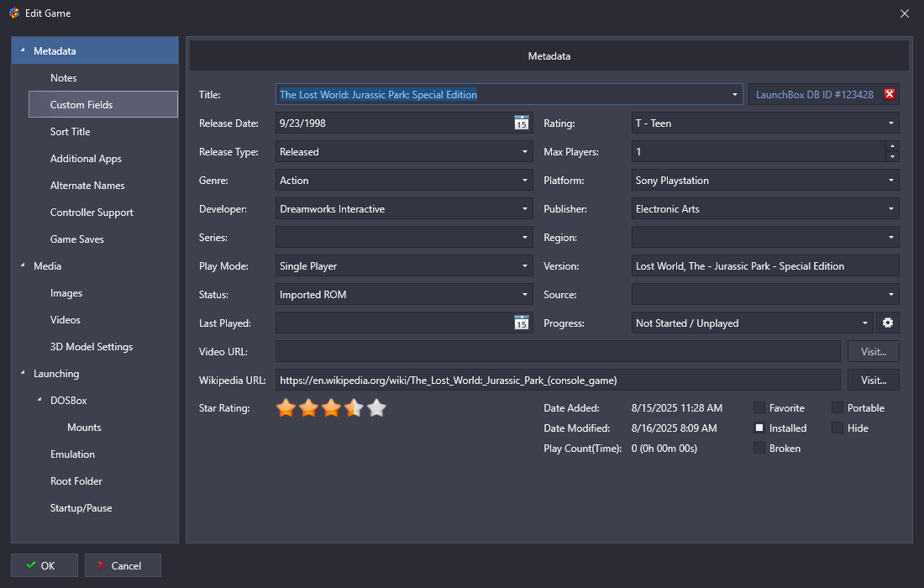Open Videos section under Media

click(65, 320)
